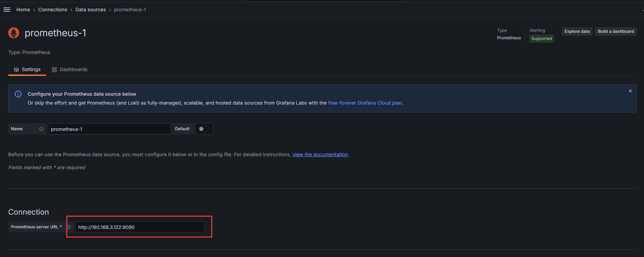644x257 pixels.
Task: Toggle the Default data source switch
Action: pos(204,129)
